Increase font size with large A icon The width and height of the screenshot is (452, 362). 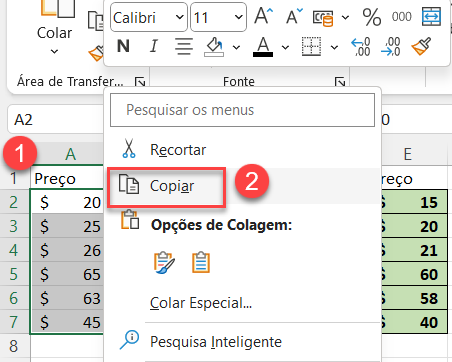(263, 16)
